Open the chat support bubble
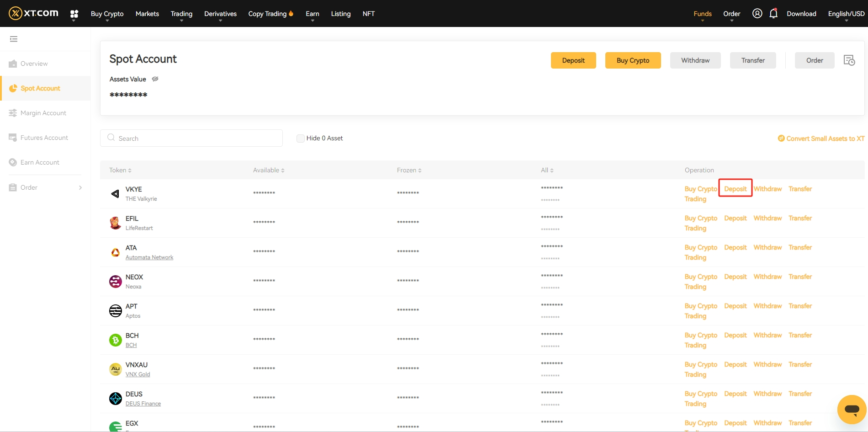868x432 pixels. pyautogui.click(x=852, y=409)
